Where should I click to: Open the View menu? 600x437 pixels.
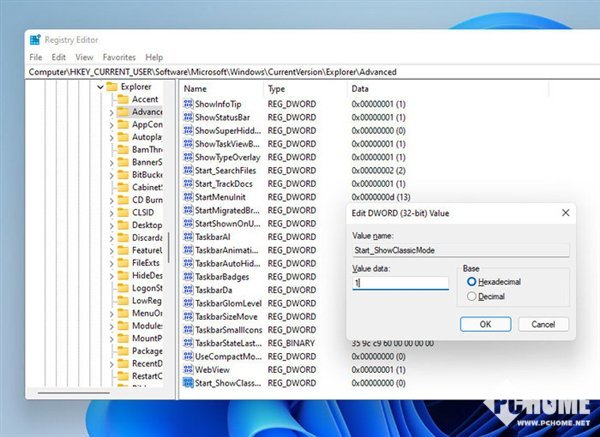click(x=84, y=57)
